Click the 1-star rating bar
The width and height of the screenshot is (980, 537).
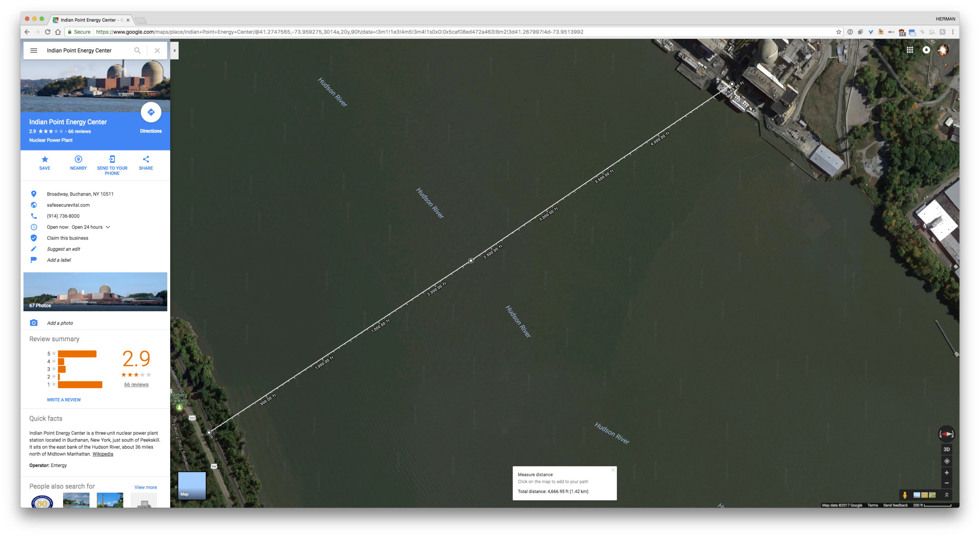pyautogui.click(x=80, y=385)
